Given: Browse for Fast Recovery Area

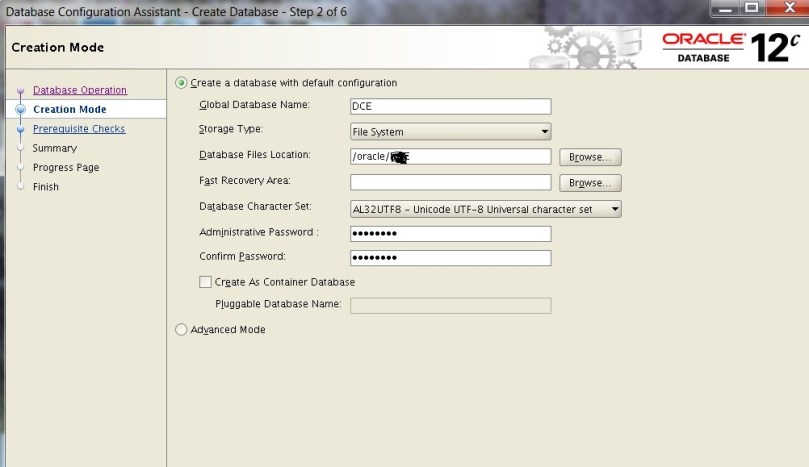Looking at the screenshot, I should coord(590,183).
